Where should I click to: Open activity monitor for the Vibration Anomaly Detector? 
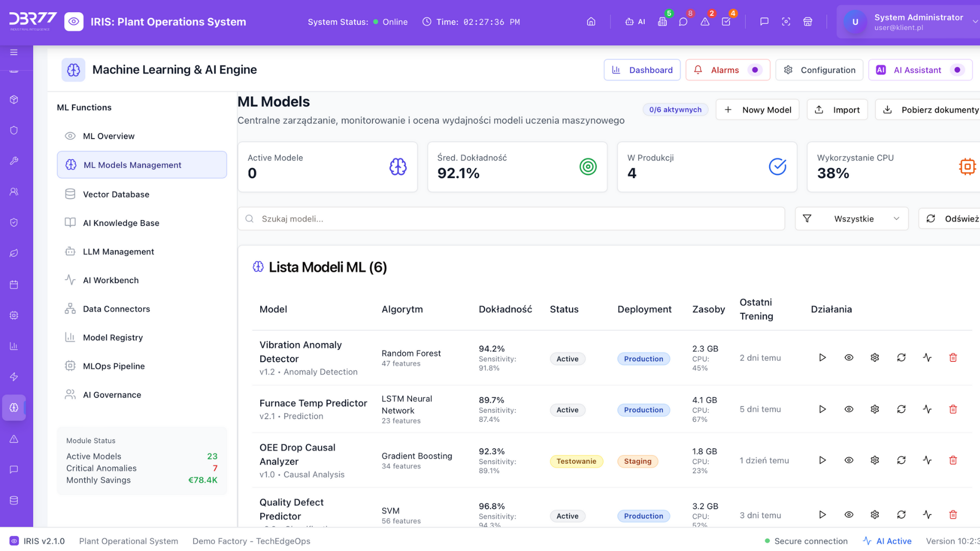pos(927,358)
